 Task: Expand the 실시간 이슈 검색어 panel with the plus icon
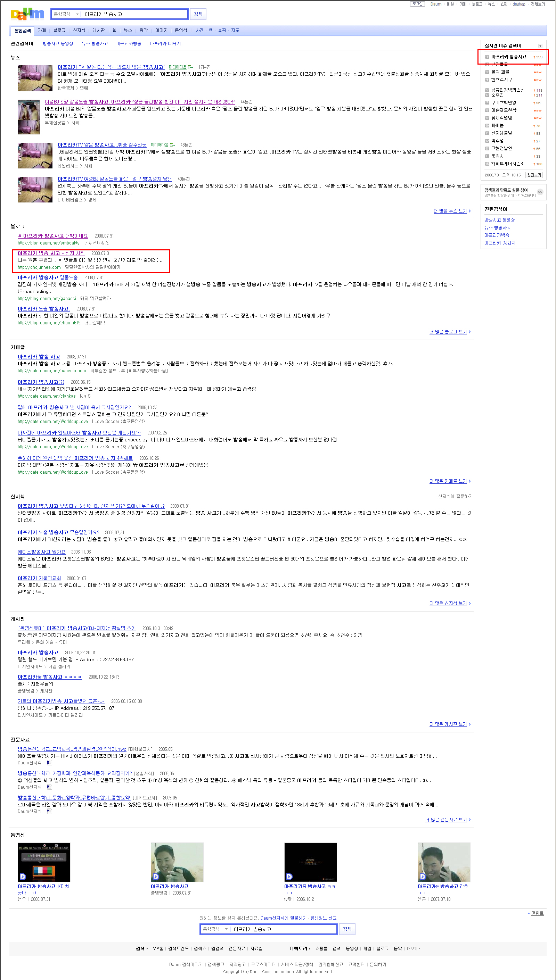click(540, 46)
